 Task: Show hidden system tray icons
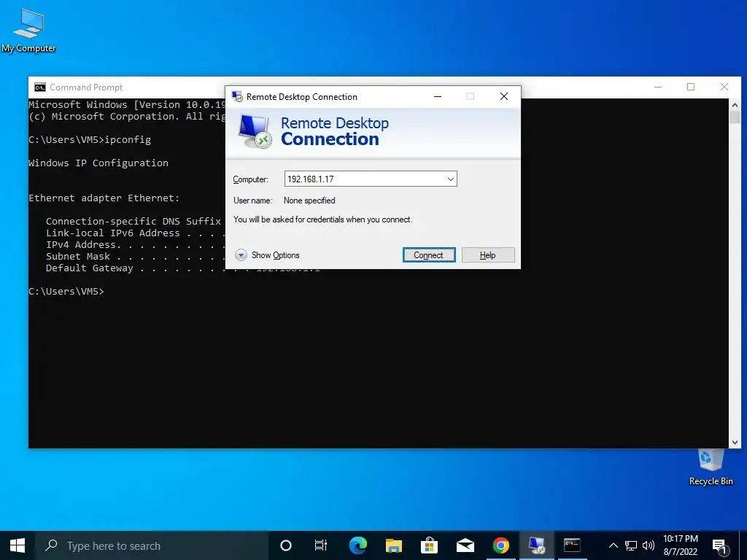click(614, 545)
